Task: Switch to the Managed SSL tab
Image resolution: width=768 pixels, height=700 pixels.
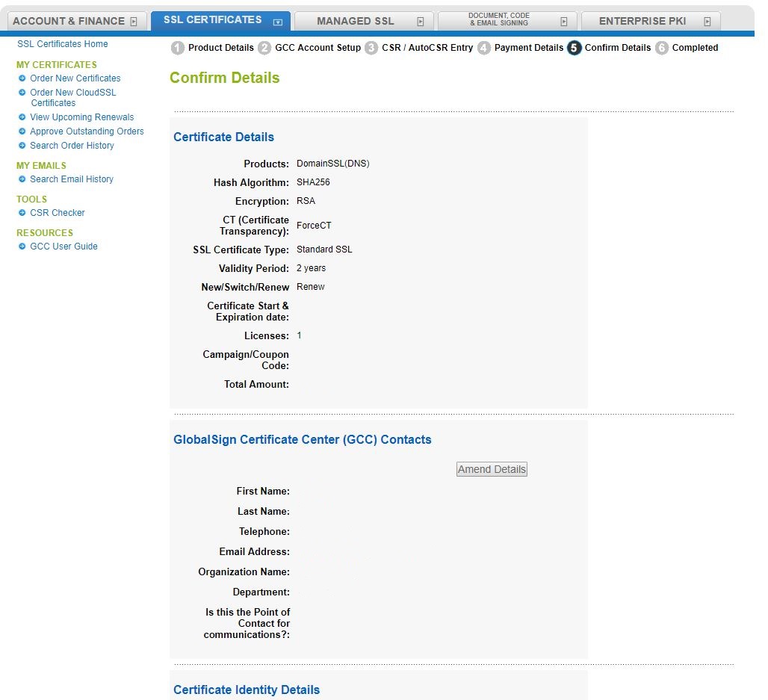Action: 356,21
